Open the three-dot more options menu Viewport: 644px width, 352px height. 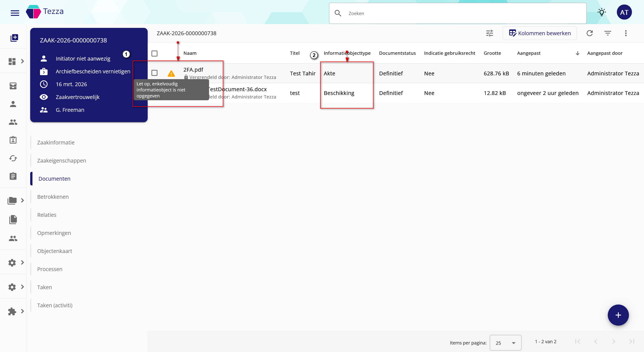[626, 33]
